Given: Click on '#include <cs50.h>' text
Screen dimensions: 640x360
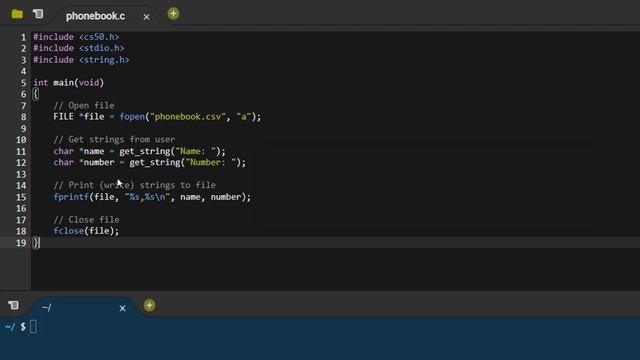Looking at the screenshot, I should coord(76,37).
